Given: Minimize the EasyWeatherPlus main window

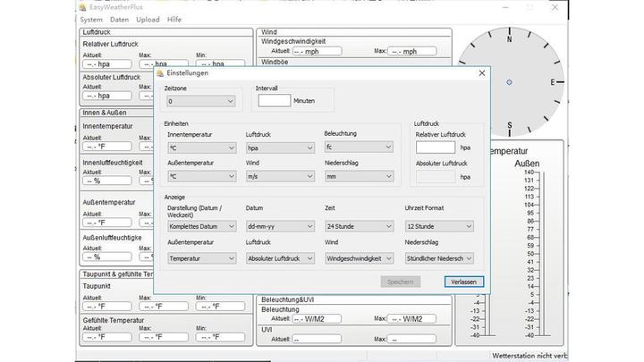Looking at the screenshot, I should click(x=505, y=7).
